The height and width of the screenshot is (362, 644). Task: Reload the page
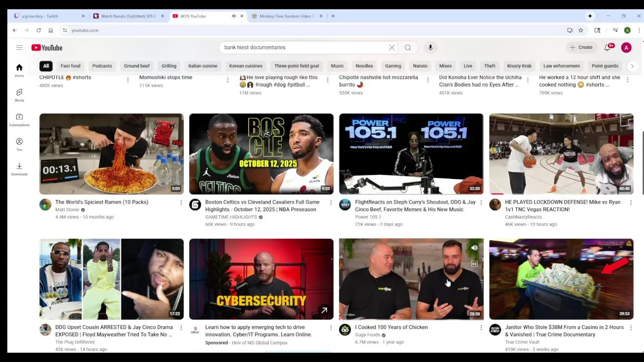[38, 30]
